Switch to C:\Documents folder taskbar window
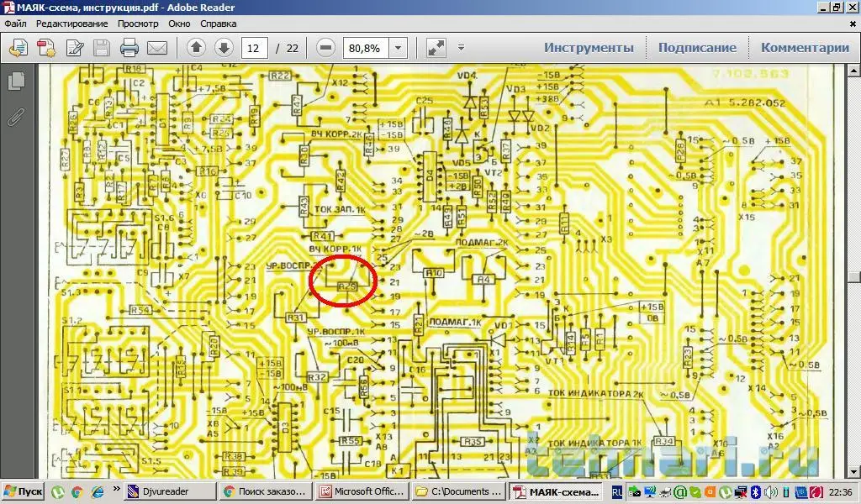Image resolution: width=861 pixels, height=504 pixels. (459, 491)
